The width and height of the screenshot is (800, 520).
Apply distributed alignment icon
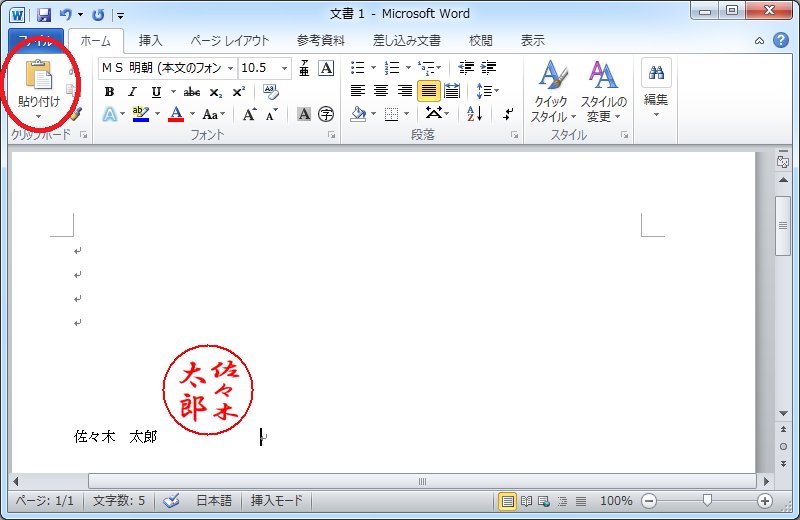452,91
